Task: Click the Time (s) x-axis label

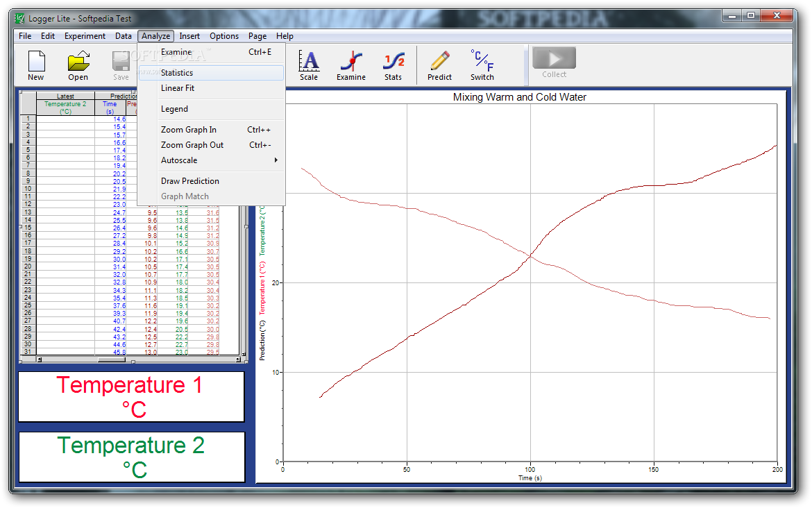Action: coord(530,478)
